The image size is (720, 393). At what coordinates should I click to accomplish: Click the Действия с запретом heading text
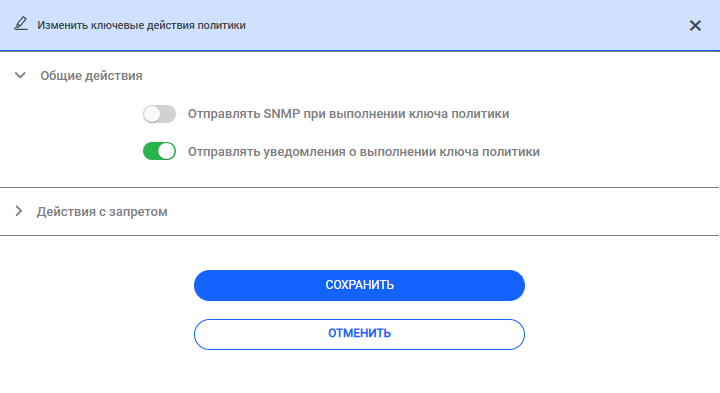(x=102, y=212)
